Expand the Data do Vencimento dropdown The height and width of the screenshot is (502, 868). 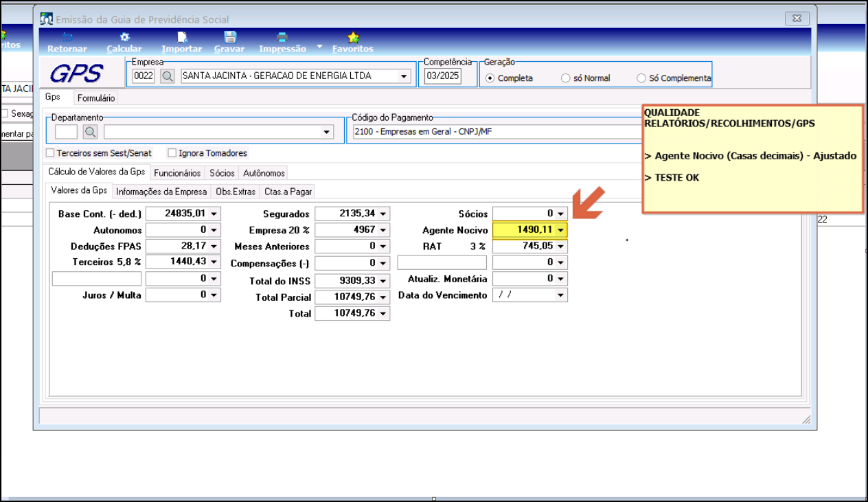[561, 295]
